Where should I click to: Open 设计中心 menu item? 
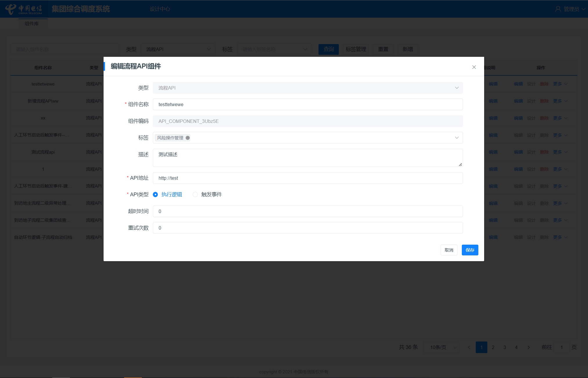(x=160, y=9)
